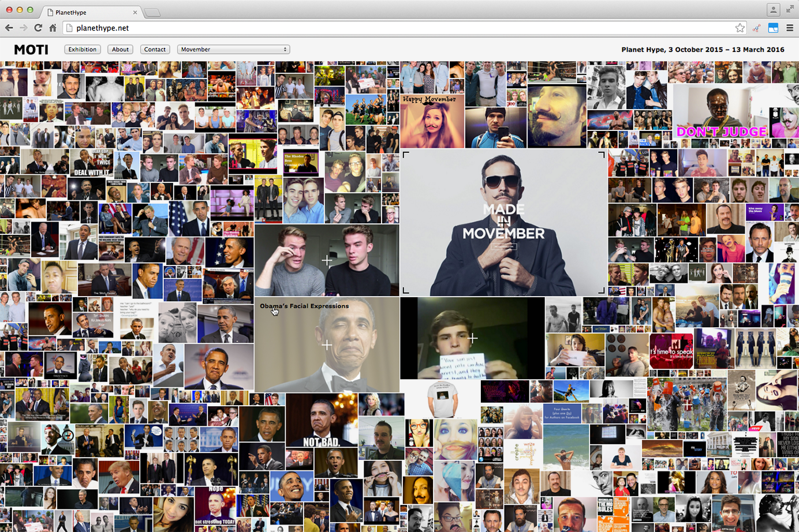Click the MOTI logo
Screen dimensions: 799x532
tap(31, 50)
